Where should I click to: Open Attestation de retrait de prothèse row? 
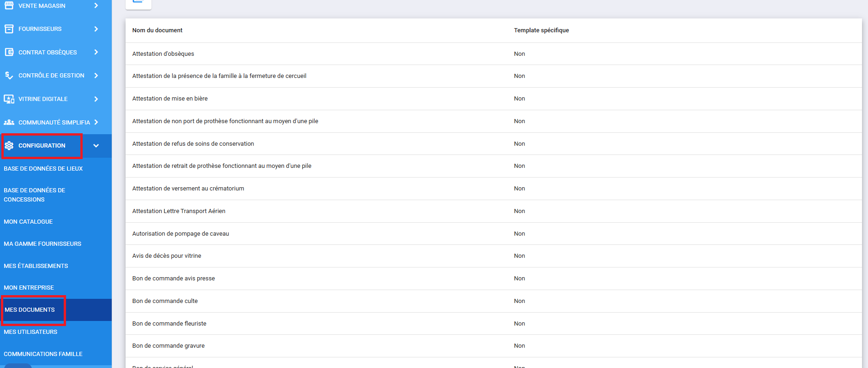point(494,166)
